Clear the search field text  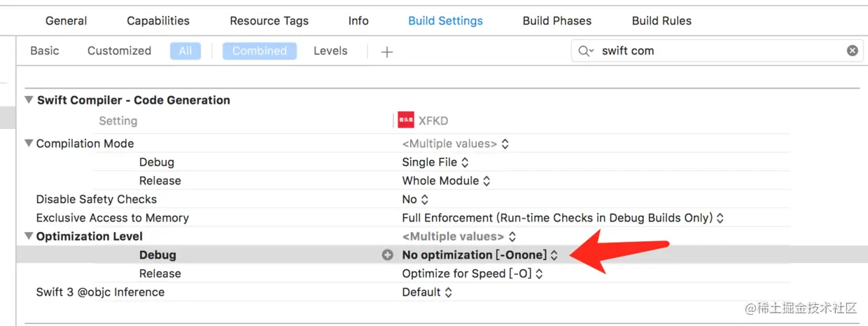(x=852, y=50)
